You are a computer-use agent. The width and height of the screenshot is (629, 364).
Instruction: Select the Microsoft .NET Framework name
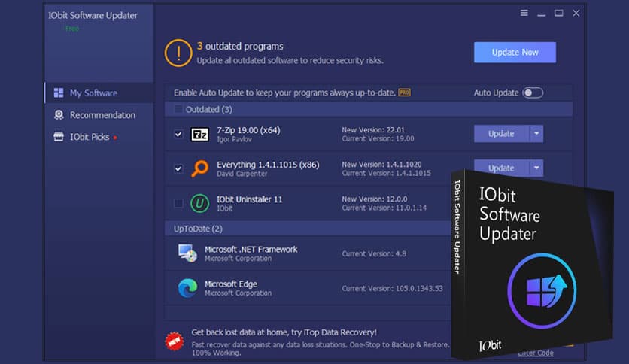pyautogui.click(x=251, y=250)
